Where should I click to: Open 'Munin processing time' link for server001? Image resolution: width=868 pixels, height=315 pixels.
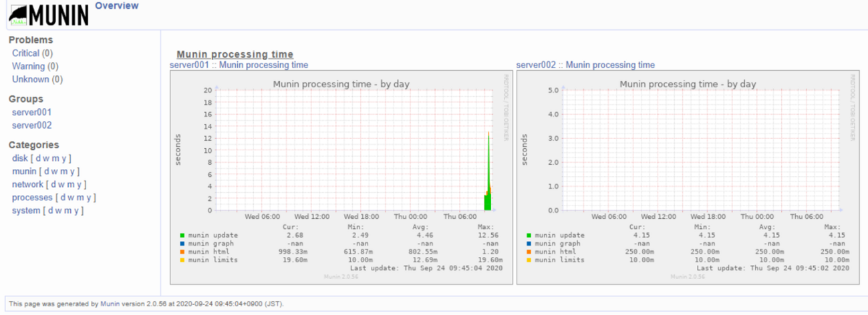point(264,65)
